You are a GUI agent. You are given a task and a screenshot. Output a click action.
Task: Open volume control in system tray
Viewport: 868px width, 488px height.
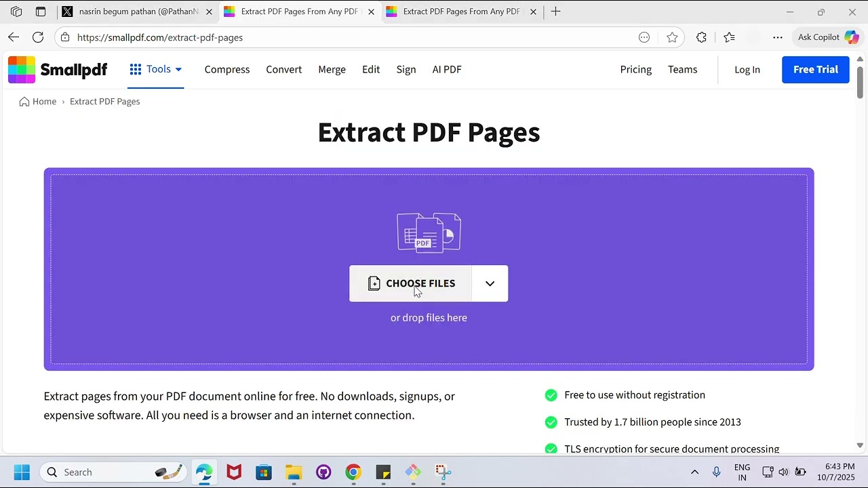point(784,472)
